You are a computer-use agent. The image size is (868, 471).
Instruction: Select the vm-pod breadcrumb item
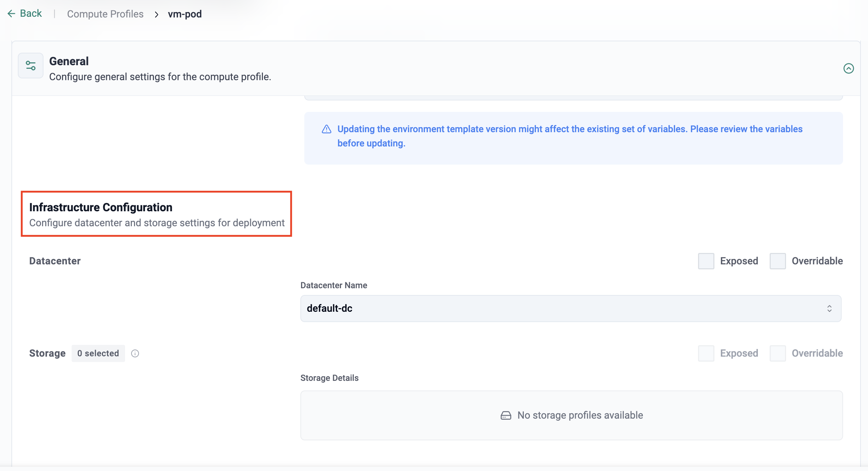coord(185,14)
